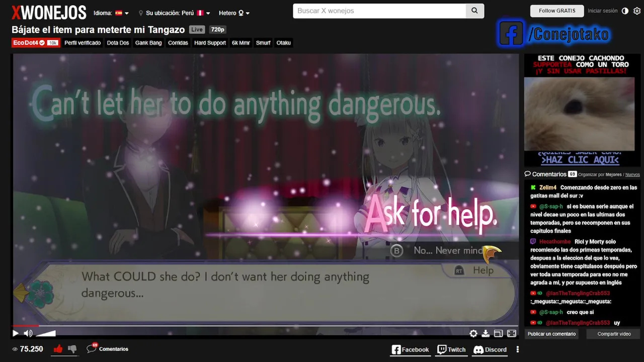Select the 6k Mmr tag

pyautogui.click(x=241, y=43)
